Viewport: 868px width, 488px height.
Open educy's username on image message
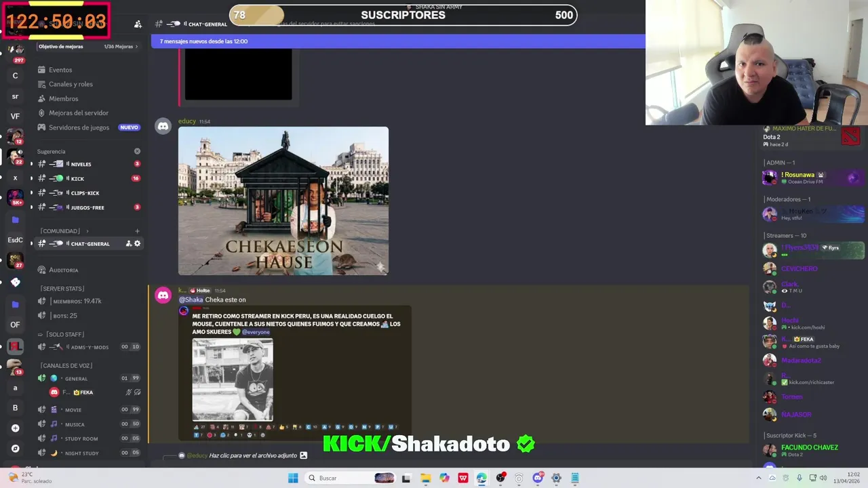[187, 121]
